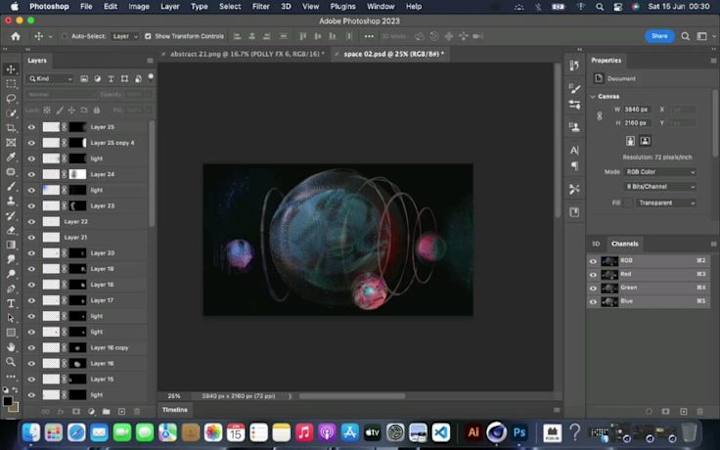Screen dimensions: 720x450
Task: Select the Green channel row
Action: (648, 287)
